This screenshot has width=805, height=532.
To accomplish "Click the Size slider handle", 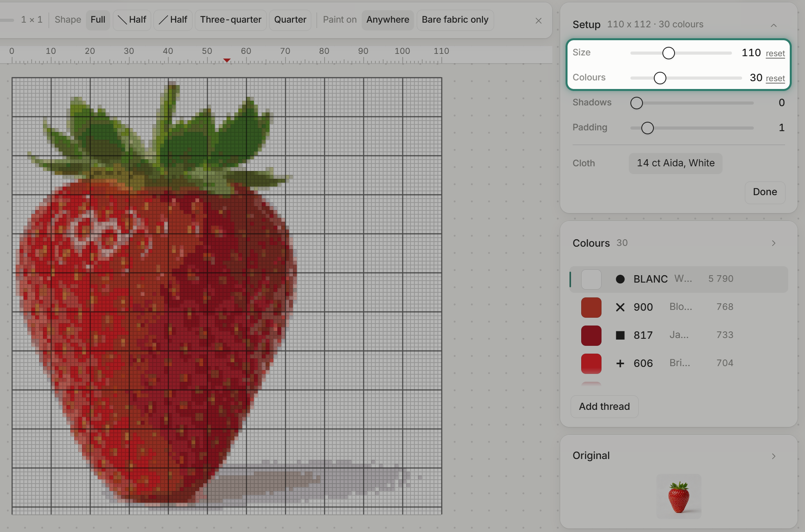I will 668,53.
